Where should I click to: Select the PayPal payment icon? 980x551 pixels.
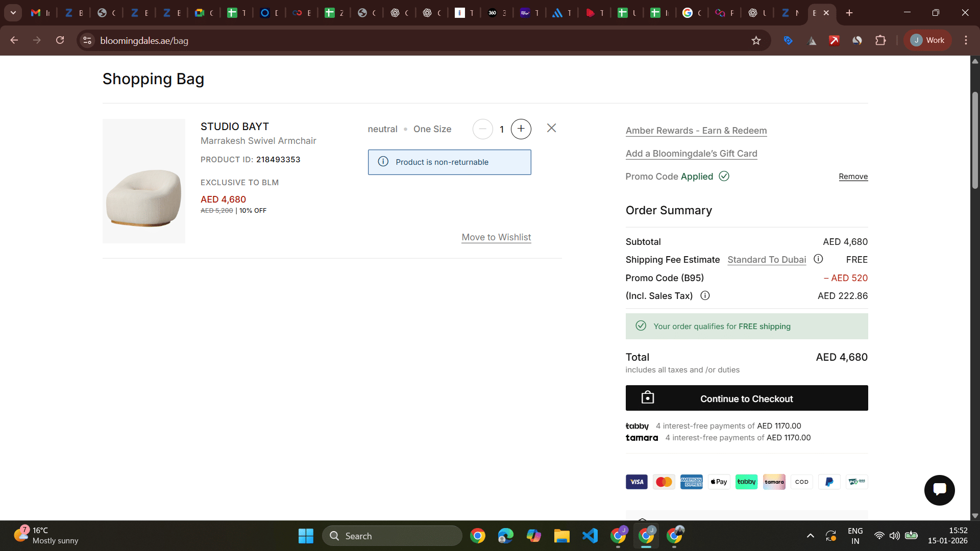click(829, 482)
